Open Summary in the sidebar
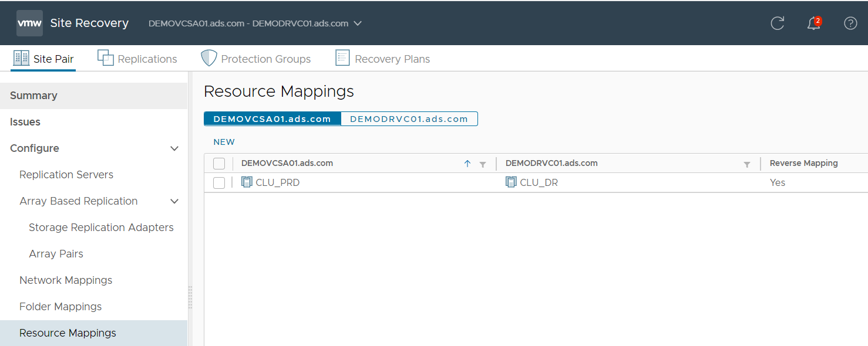 [x=93, y=96]
